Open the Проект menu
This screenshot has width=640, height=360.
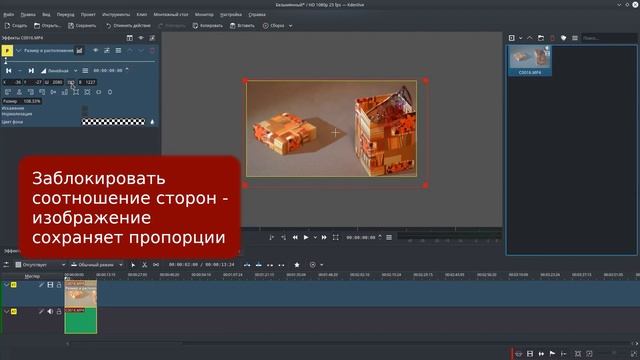pos(88,14)
